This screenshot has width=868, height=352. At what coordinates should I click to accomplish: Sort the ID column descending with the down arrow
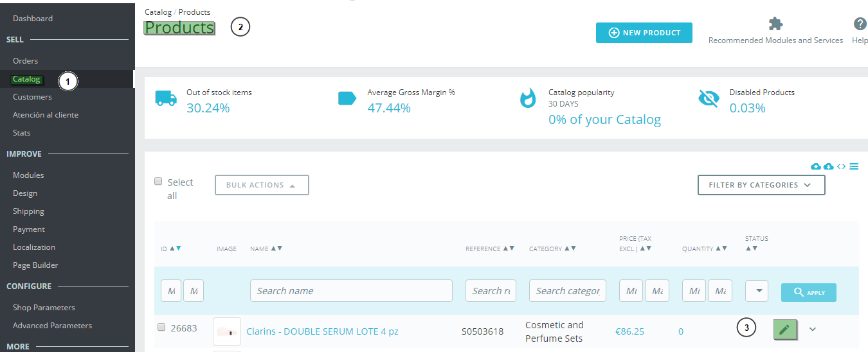tap(178, 249)
